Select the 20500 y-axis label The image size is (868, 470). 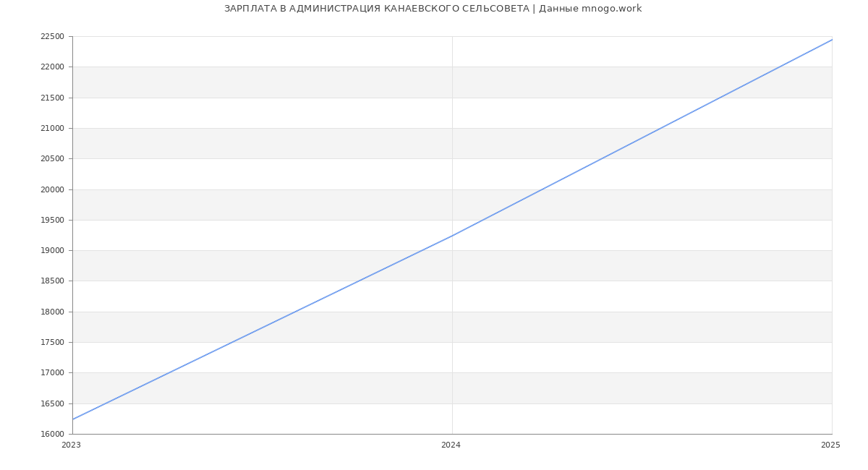pyautogui.click(x=52, y=159)
